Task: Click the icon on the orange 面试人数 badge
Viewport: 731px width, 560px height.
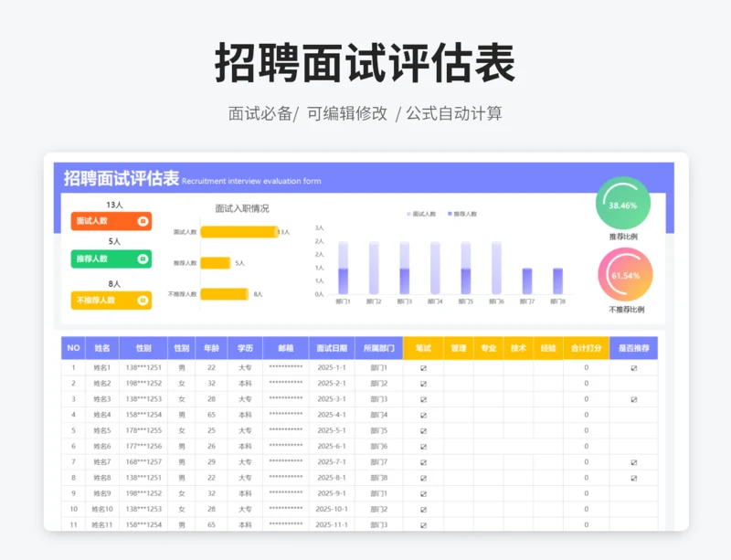Action: coord(143,221)
